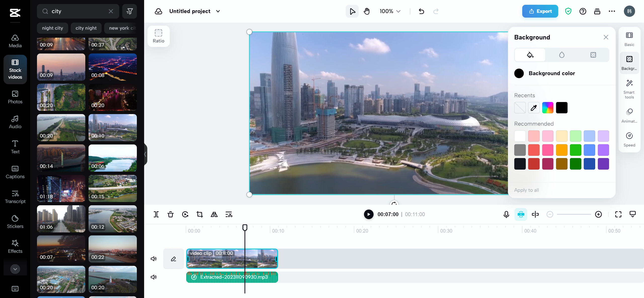The width and height of the screenshot is (644, 298).
Task: Select the Background side tab
Action: pyautogui.click(x=629, y=63)
